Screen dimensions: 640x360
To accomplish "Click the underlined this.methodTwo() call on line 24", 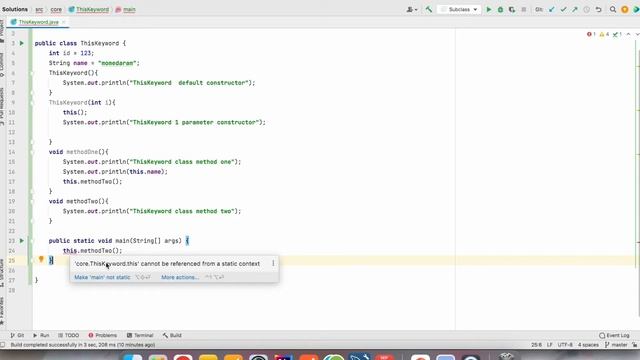I will tap(93, 251).
